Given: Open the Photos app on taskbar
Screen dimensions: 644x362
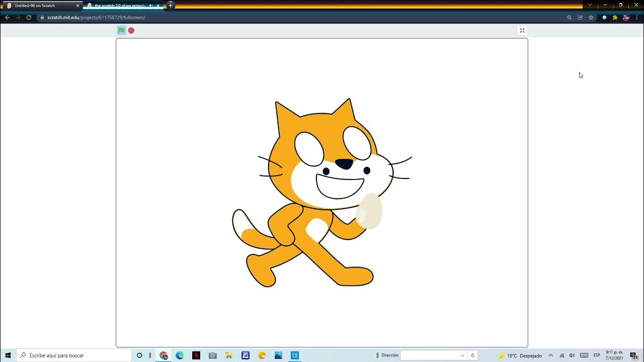Looking at the screenshot, I should point(278,355).
